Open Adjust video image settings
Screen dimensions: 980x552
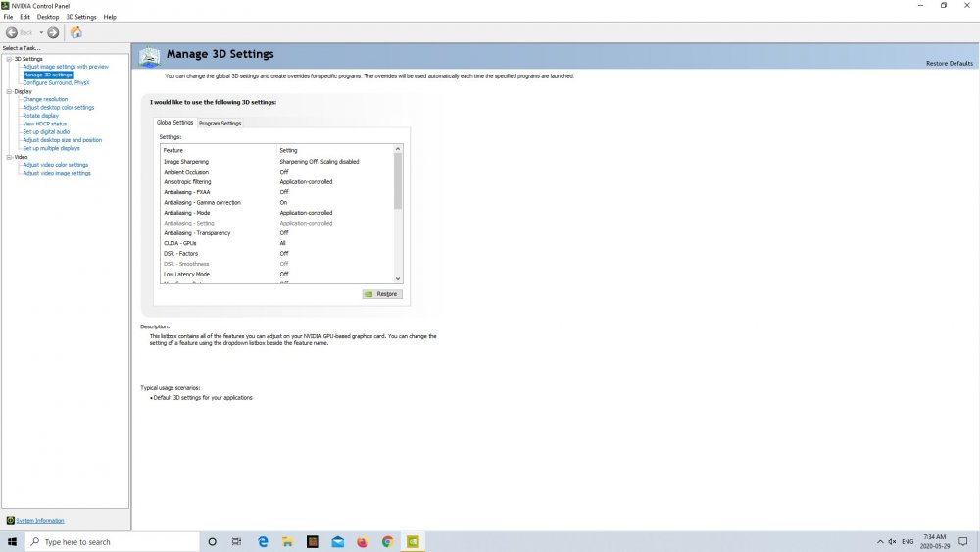[57, 173]
